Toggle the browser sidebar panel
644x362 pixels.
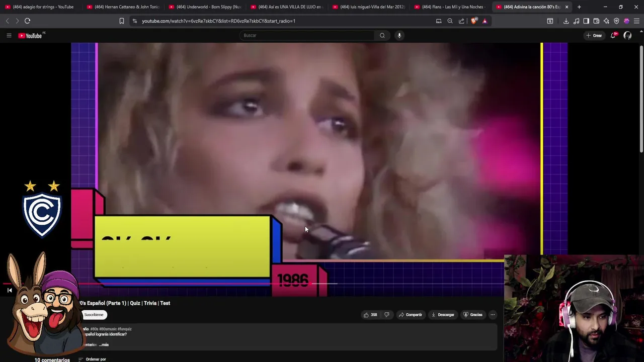pyautogui.click(x=586, y=21)
